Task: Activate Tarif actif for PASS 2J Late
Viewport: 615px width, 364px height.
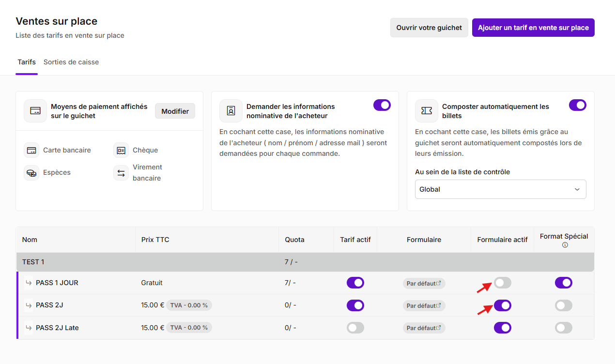Action: [x=355, y=328]
